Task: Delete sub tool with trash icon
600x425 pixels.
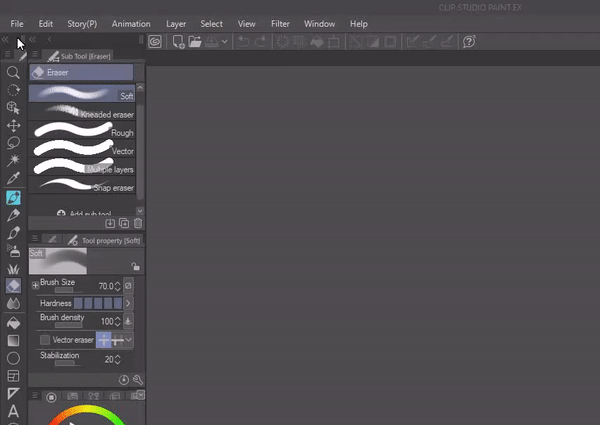Action: (138, 223)
